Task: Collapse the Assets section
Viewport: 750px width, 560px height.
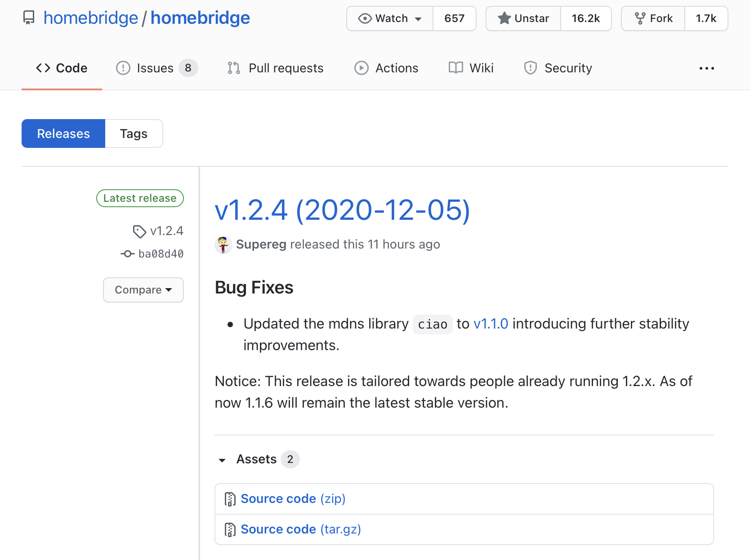Action: pyautogui.click(x=223, y=460)
